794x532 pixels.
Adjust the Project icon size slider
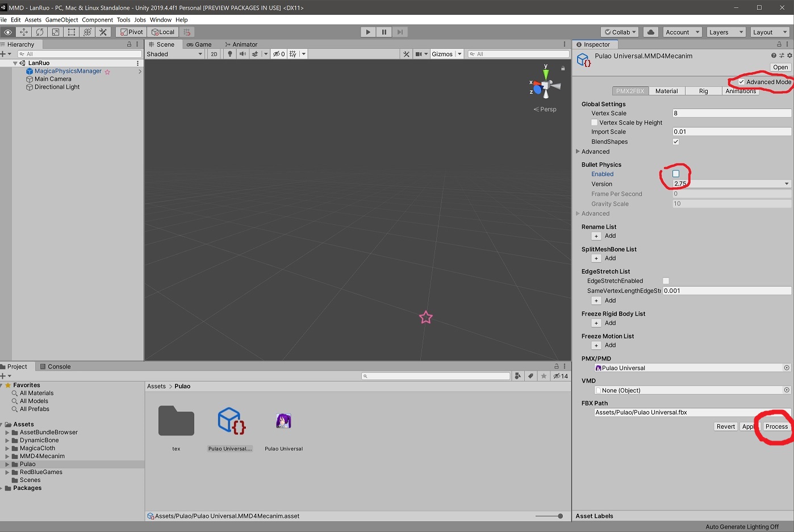coord(549,516)
